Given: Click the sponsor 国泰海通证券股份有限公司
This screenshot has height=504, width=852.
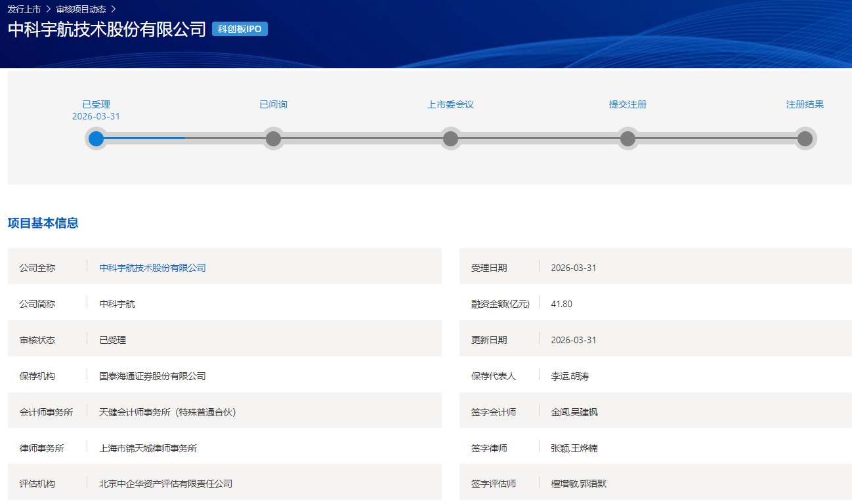Looking at the screenshot, I should tap(152, 376).
